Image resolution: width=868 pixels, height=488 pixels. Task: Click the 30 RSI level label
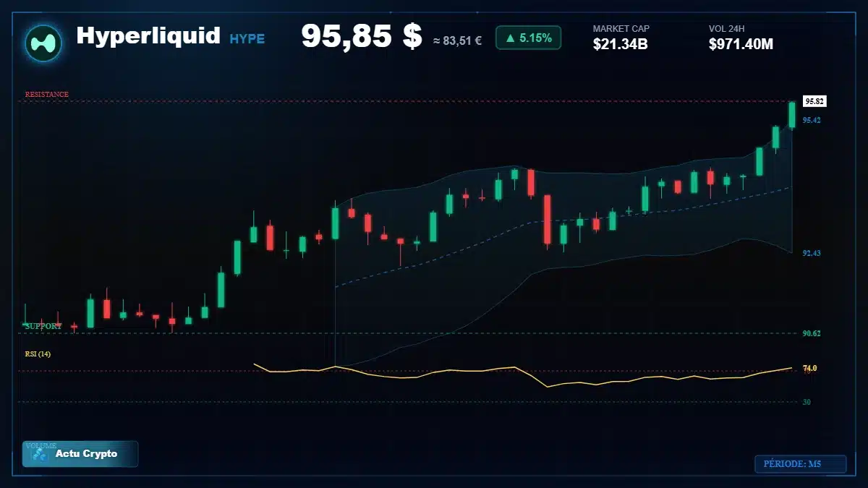pyautogui.click(x=807, y=402)
